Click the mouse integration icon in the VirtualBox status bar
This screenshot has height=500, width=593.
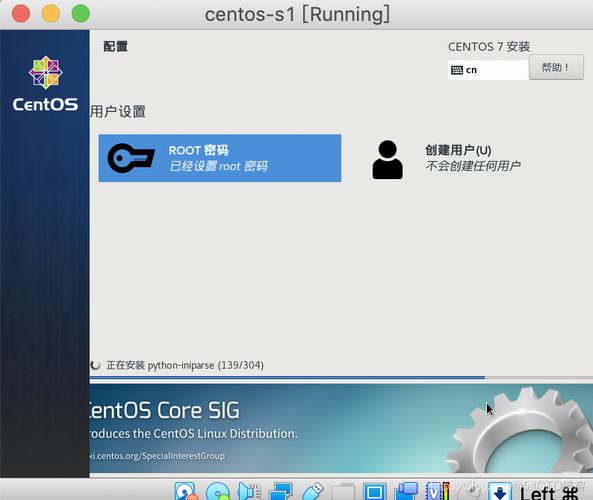point(469,491)
